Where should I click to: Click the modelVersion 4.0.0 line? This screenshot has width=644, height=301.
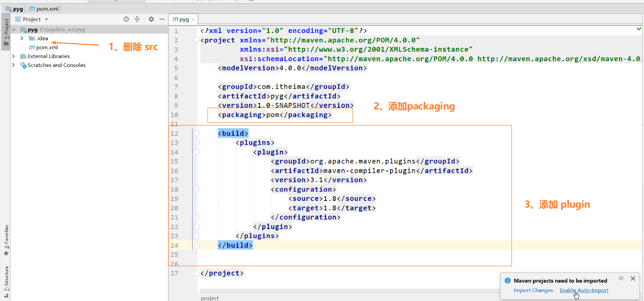(x=292, y=68)
